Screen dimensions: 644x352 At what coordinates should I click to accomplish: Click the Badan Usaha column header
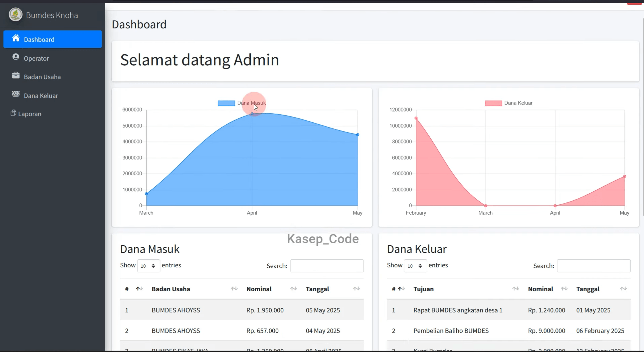pyautogui.click(x=195, y=289)
